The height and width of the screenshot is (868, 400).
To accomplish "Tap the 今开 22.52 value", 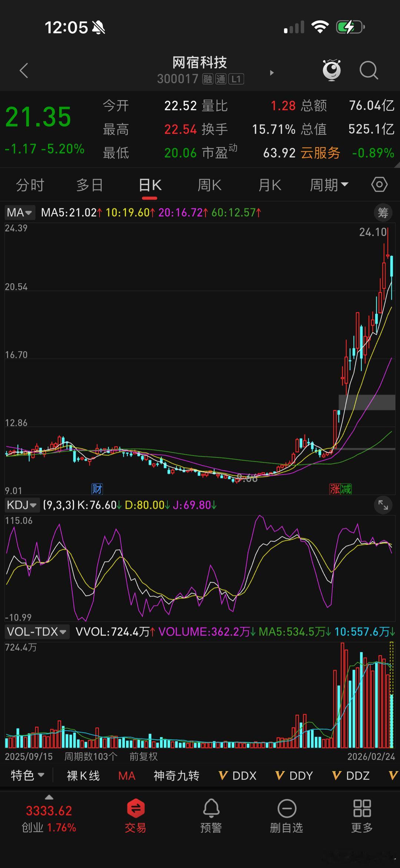I will click(x=180, y=106).
